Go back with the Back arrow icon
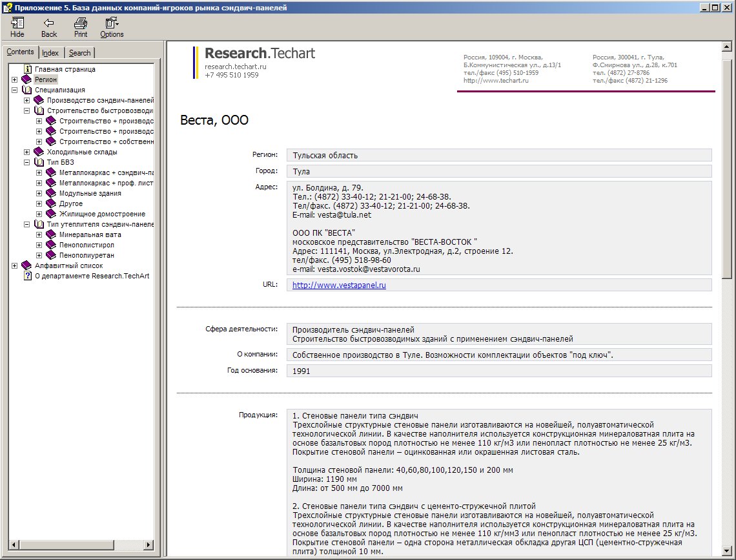Image resolution: width=736 pixels, height=560 pixels. click(x=49, y=23)
